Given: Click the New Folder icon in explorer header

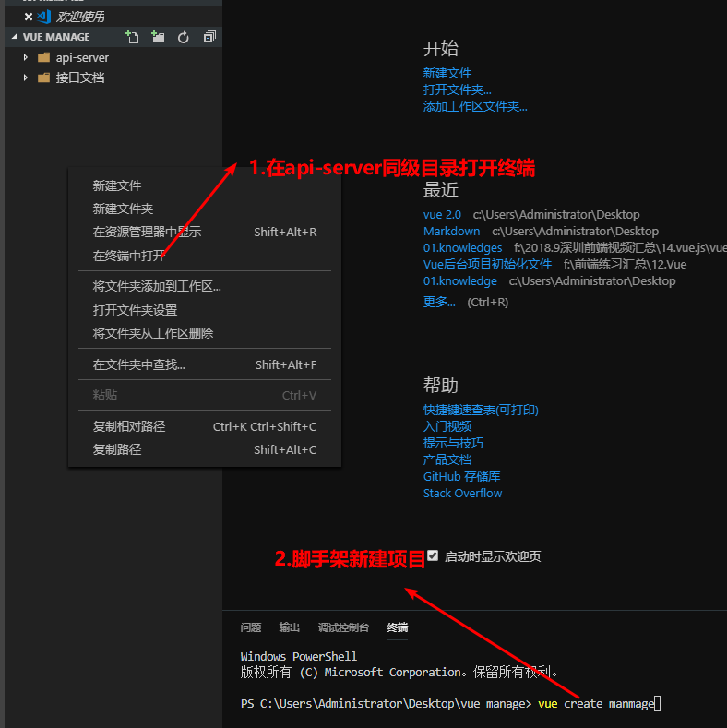Looking at the screenshot, I should pos(158,37).
